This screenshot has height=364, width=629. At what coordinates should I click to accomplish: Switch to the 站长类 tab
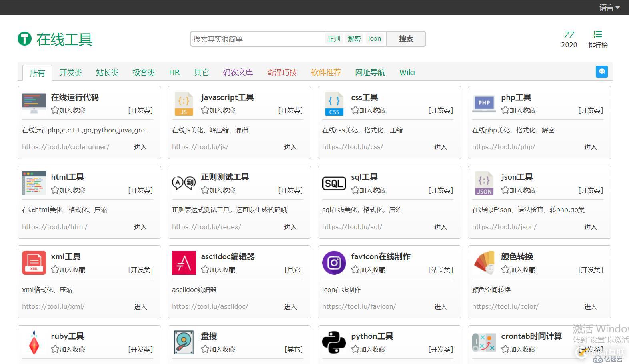click(107, 72)
